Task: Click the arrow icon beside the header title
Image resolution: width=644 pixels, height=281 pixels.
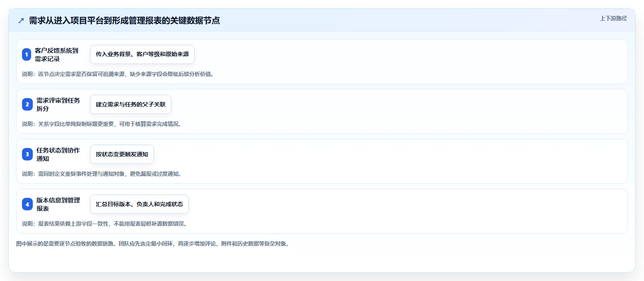Action: pos(21,20)
